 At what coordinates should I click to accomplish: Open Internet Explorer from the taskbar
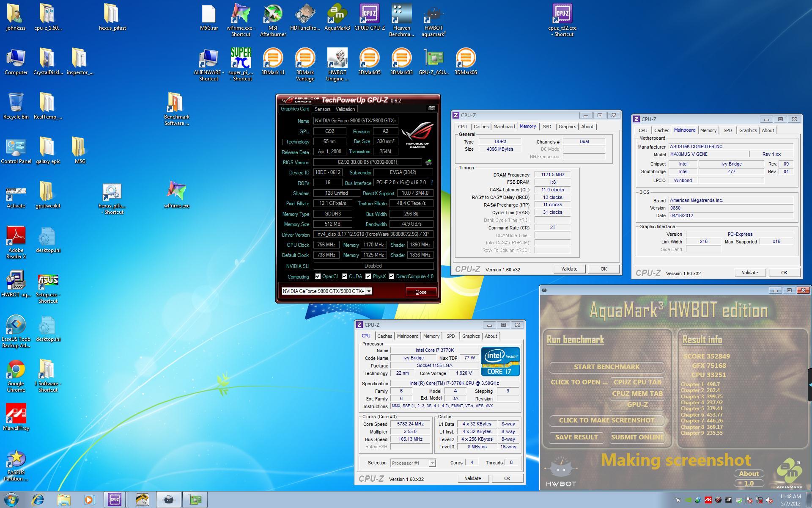(38, 500)
